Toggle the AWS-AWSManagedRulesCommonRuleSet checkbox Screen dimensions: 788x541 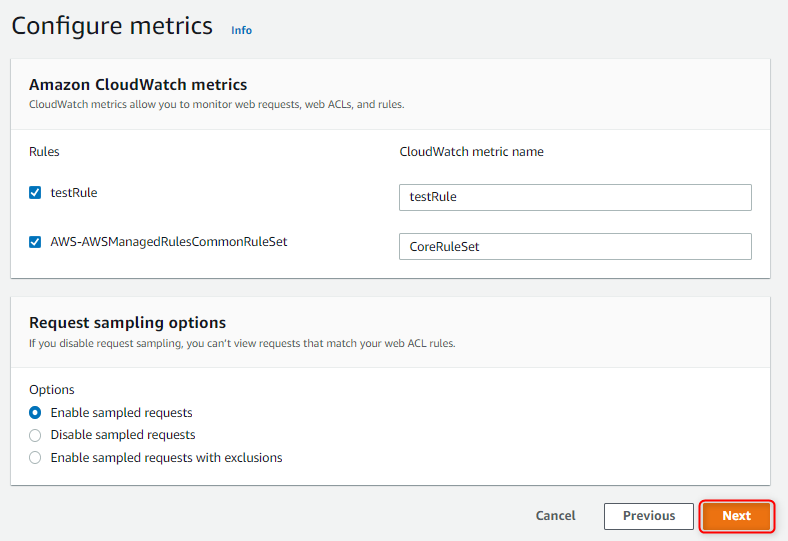click(x=36, y=242)
